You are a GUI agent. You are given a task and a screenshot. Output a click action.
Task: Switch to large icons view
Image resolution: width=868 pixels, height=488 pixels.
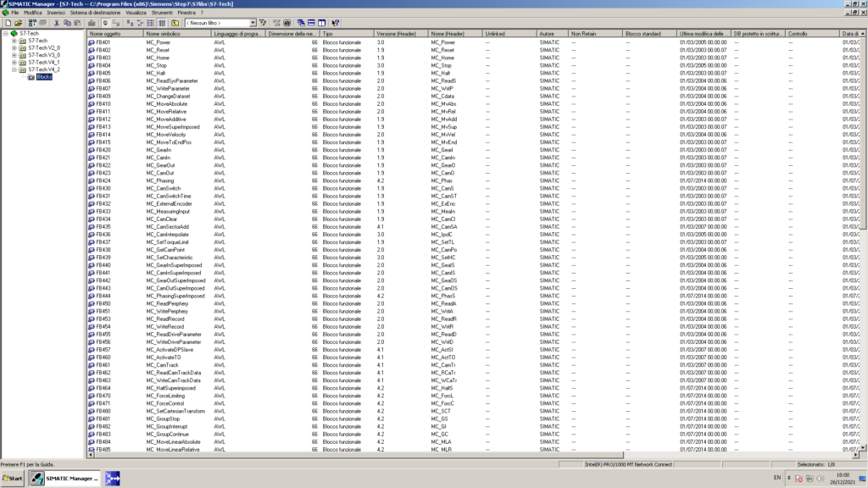point(130,23)
